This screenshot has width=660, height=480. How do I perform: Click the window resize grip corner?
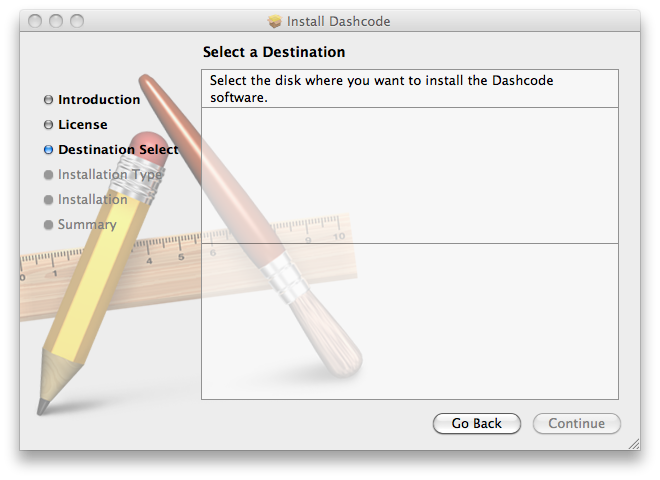pos(631,441)
